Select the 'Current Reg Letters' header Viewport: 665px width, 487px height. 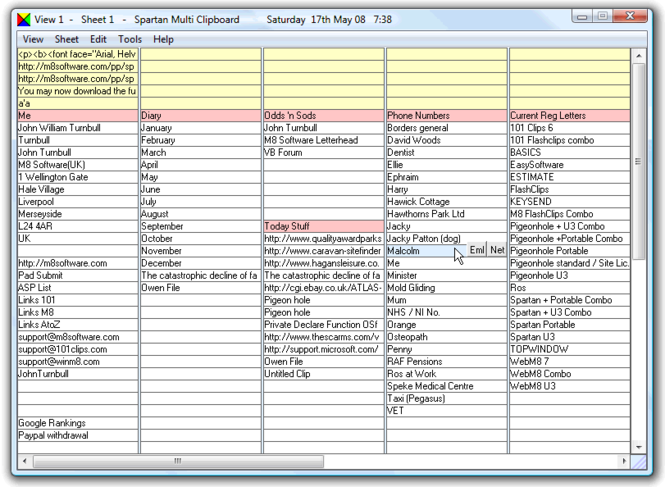click(x=570, y=115)
